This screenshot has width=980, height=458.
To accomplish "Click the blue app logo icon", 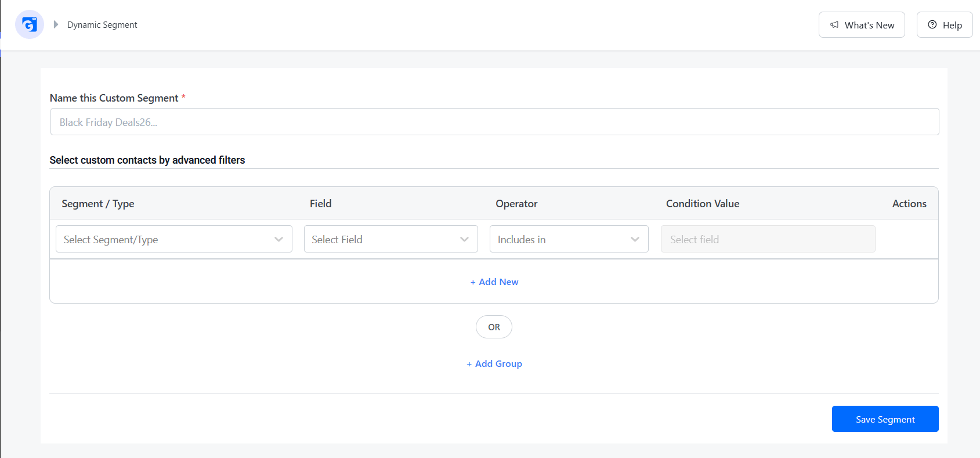I will point(30,24).
